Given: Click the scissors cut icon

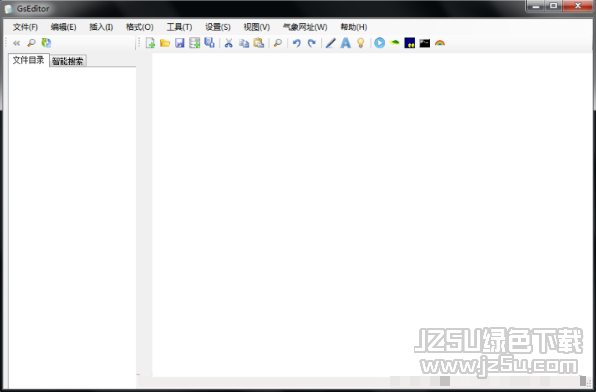Looking at the screenshot, I should [228, 43].
